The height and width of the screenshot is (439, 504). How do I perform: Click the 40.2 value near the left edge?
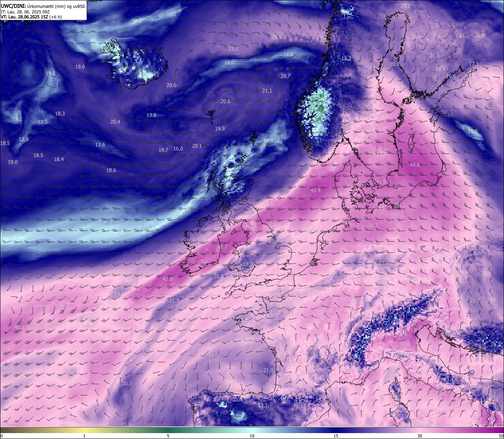point(19,327)
